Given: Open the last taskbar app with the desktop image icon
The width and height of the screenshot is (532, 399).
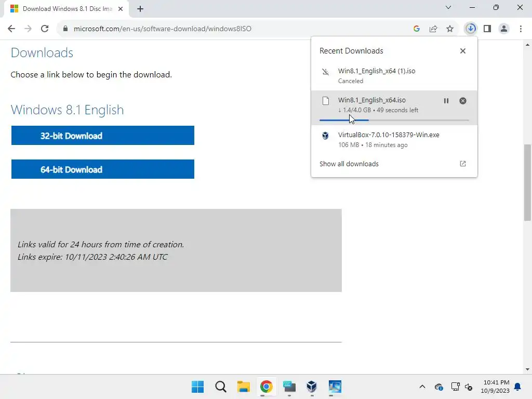Looking at the screenshot, I should 335,387.
